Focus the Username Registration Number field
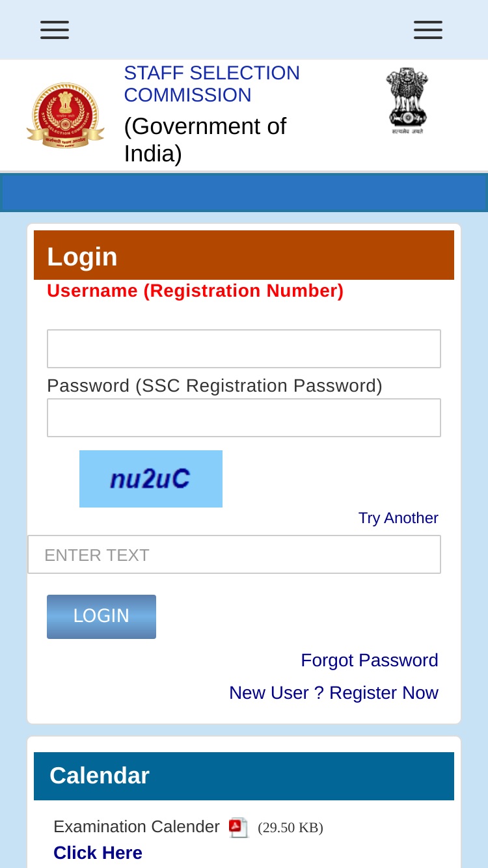The width and height of the screenshot is (488, 868). point(244,349)
